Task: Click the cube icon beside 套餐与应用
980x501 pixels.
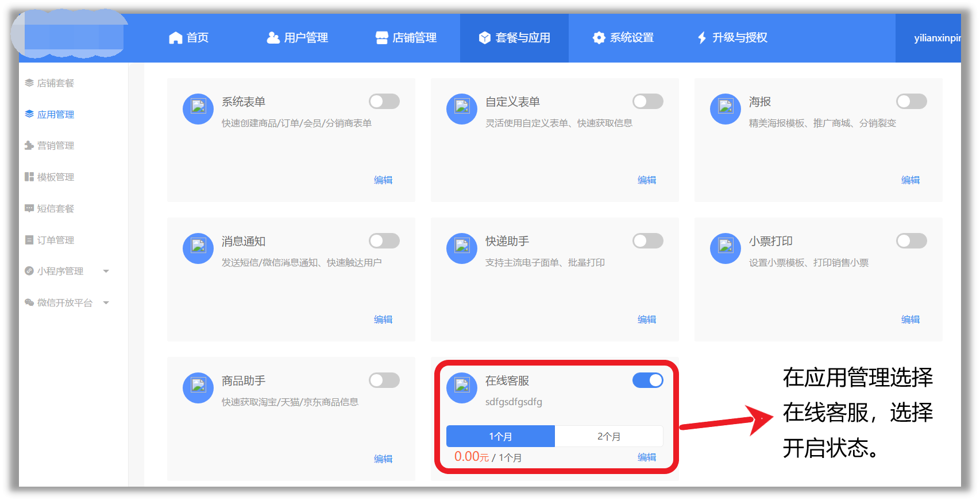Action: [485, 38]
